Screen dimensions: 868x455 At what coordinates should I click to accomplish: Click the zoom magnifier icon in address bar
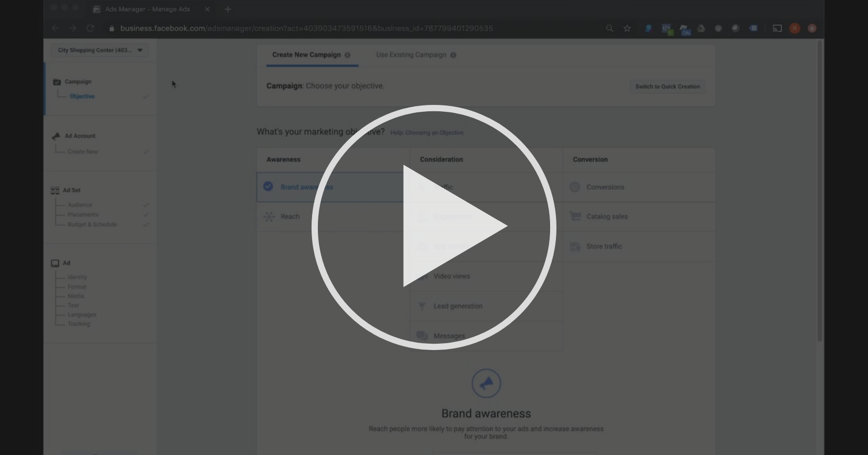coord(609,28)
